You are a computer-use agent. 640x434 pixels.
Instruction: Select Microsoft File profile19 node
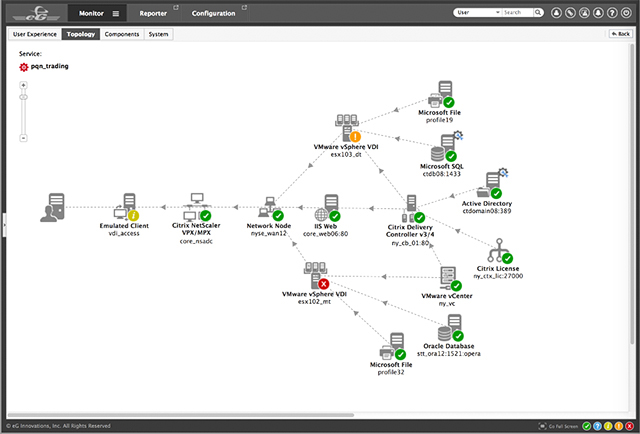pyautogui.click(x=442, y=94)
